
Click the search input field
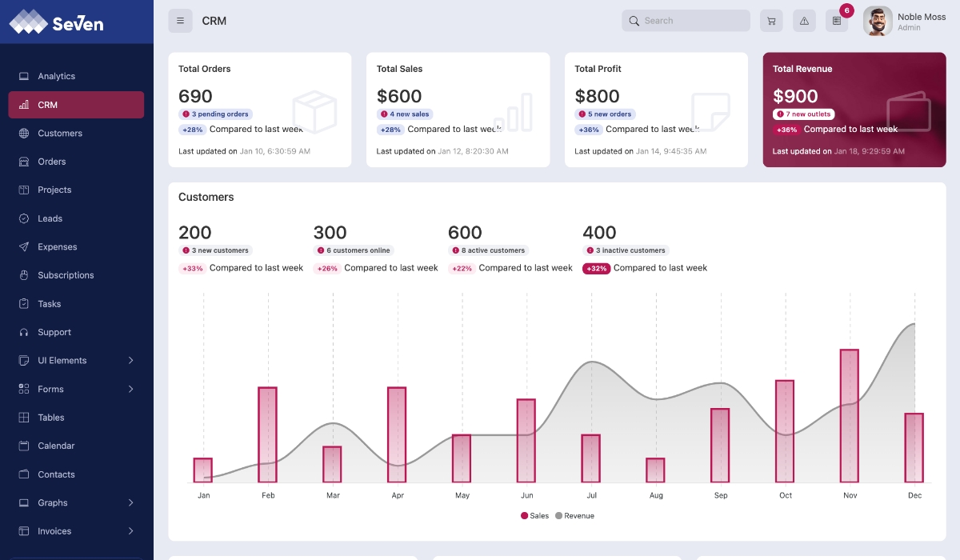click(686, 21)
